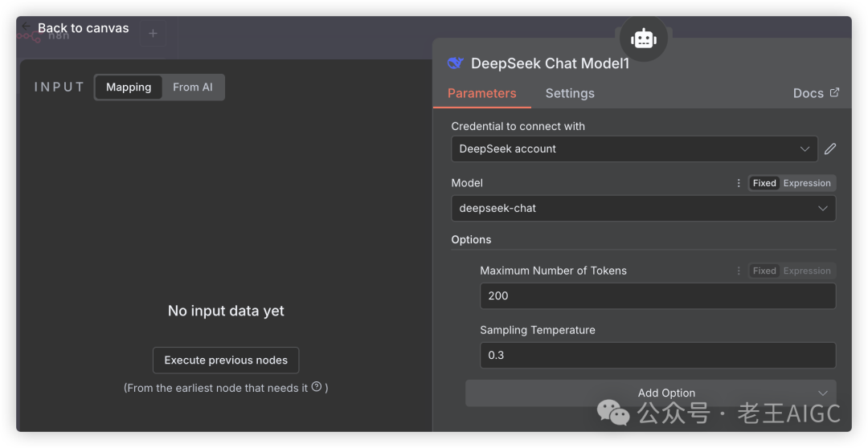Click the robot node icon at top
The width and height of the screenshot is (868, 448).
click(643, 39)
